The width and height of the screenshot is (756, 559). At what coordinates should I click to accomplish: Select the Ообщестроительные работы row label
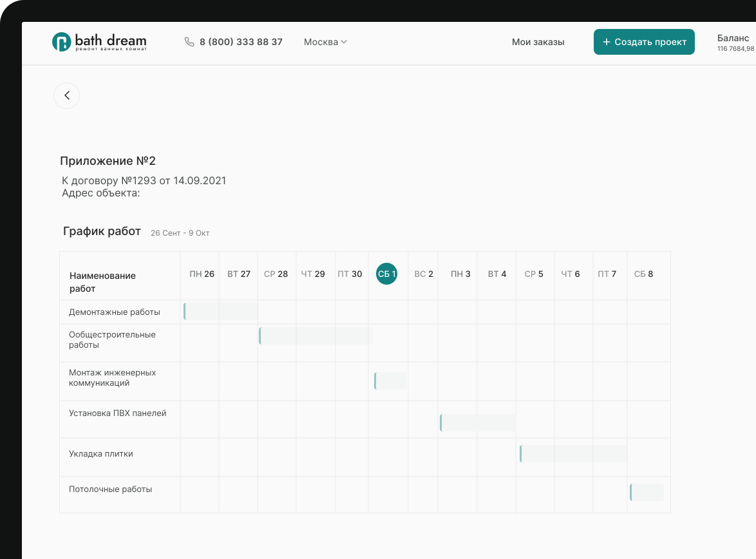tap(112, 339)
